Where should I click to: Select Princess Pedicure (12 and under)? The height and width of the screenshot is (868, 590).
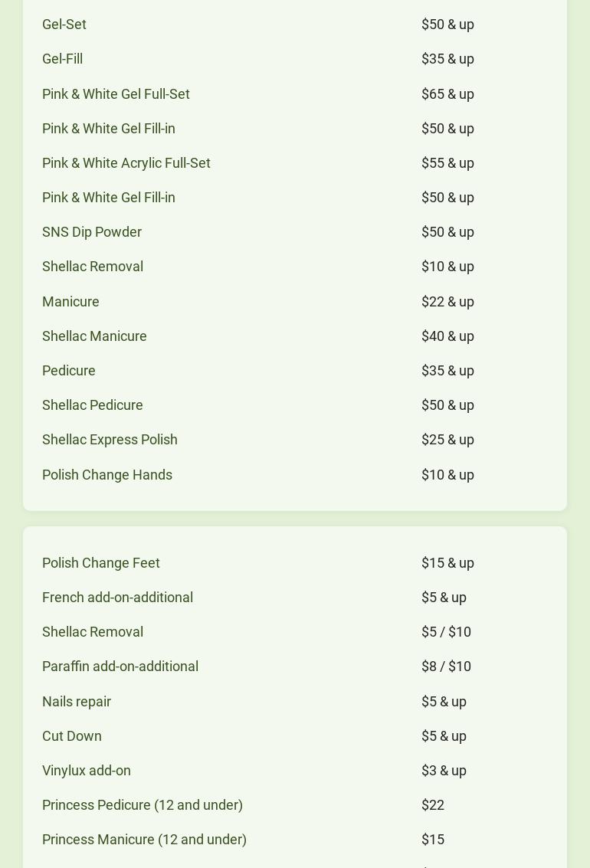(x=143, y=805)
